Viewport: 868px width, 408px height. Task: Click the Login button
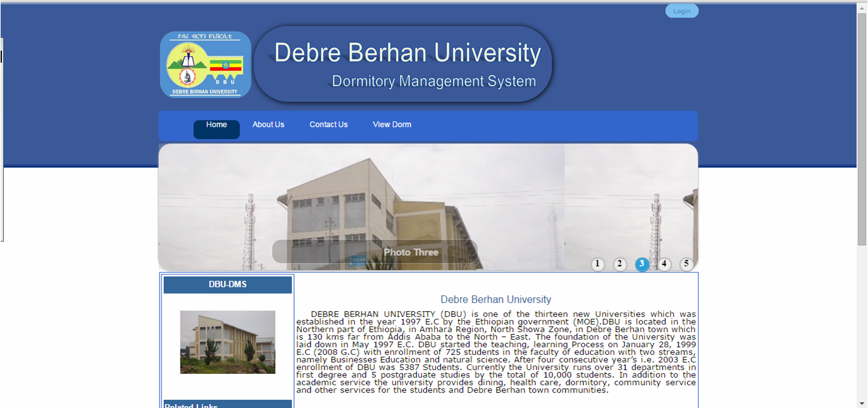[681, 11]
